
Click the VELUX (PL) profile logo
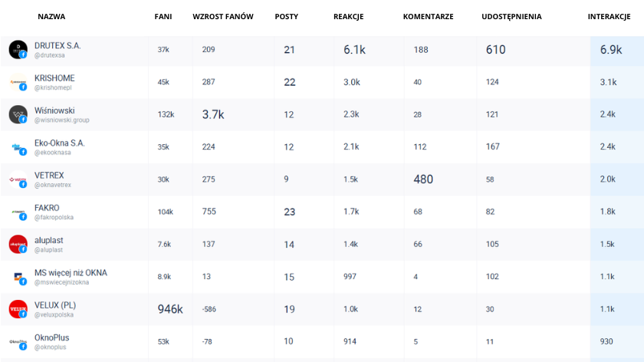(x=18, y=309)
